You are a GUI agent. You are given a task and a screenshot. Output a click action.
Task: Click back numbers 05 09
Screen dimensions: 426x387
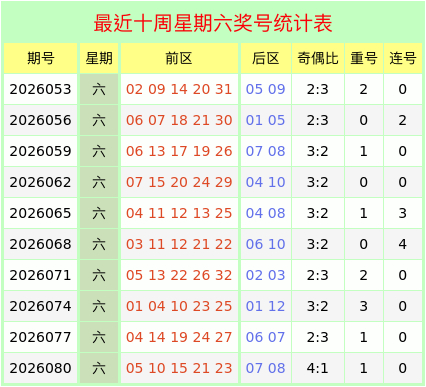(266, 89)
